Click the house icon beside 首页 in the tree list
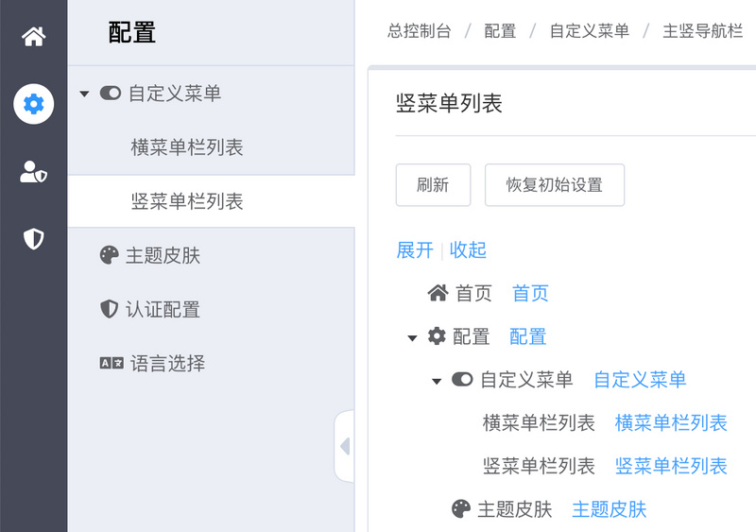 (x=438, y=293)
